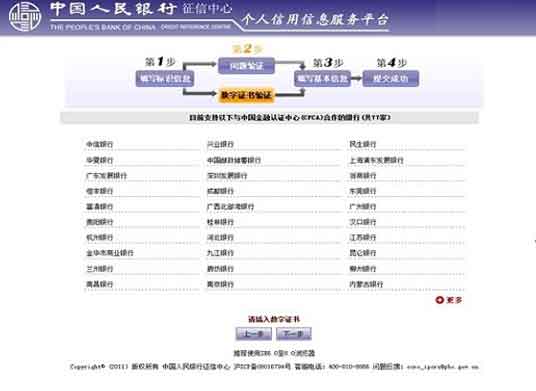Select the 提交成功 step box
The height and width of the screenshot is (391, 536).
pyautogui.click(x=390, y=79)
